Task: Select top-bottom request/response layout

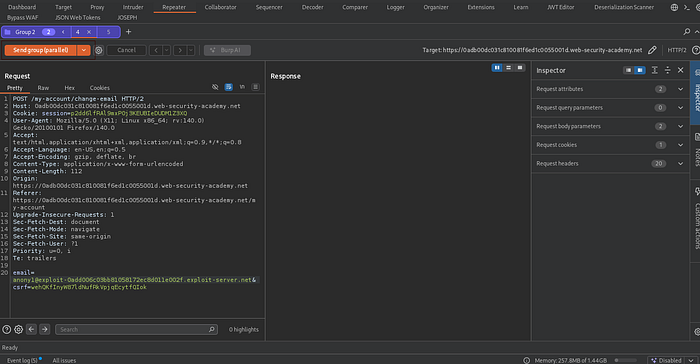Action: tap(508, 67)
